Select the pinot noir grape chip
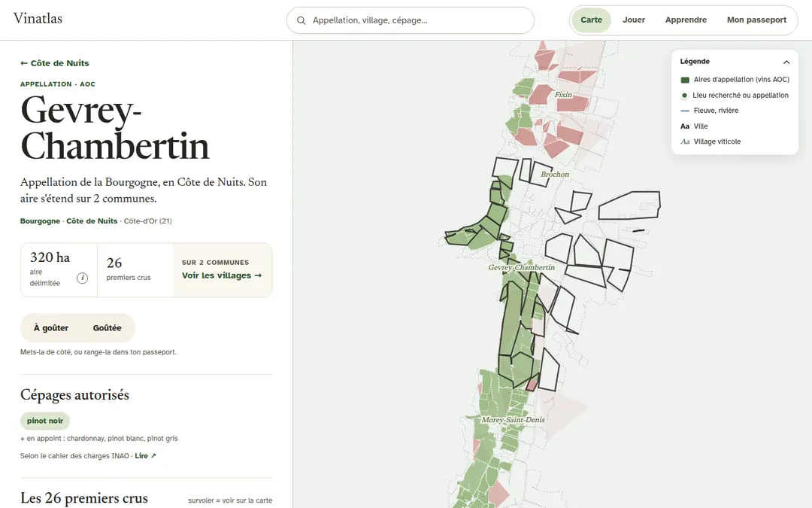The image size is (812, 508). pos(45,421)
